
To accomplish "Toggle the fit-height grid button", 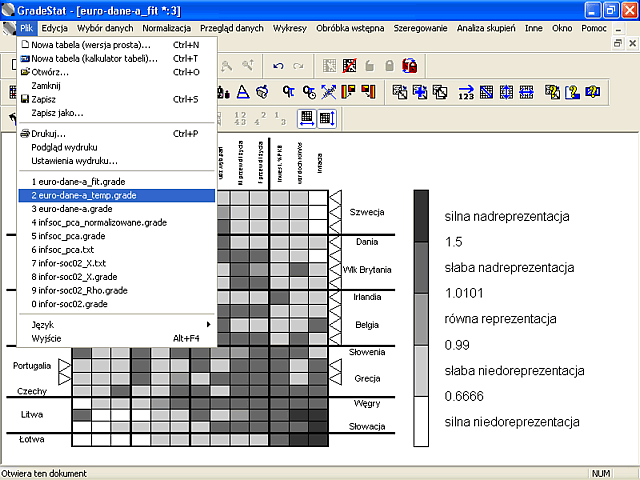I will (327, 119).
